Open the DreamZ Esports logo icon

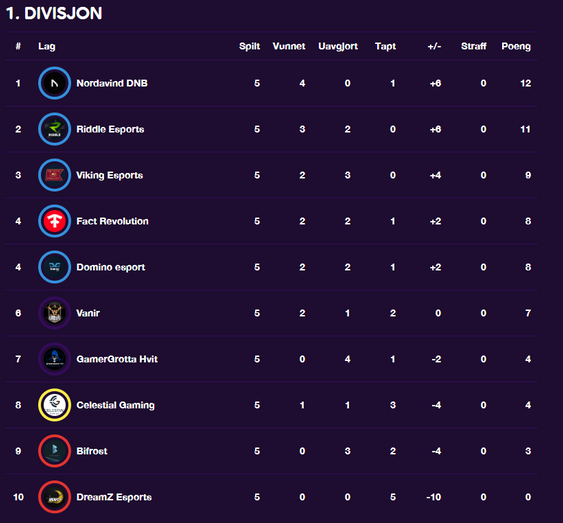point(55,497)
